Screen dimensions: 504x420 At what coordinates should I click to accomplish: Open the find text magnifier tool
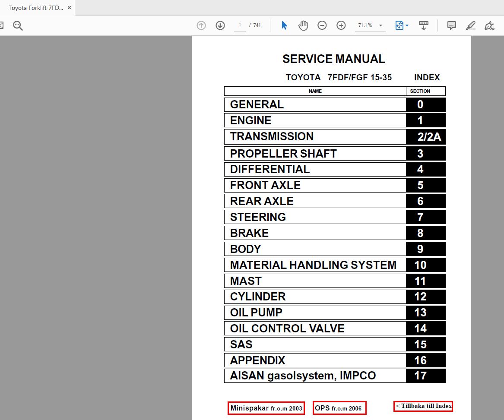click(18, 25)
